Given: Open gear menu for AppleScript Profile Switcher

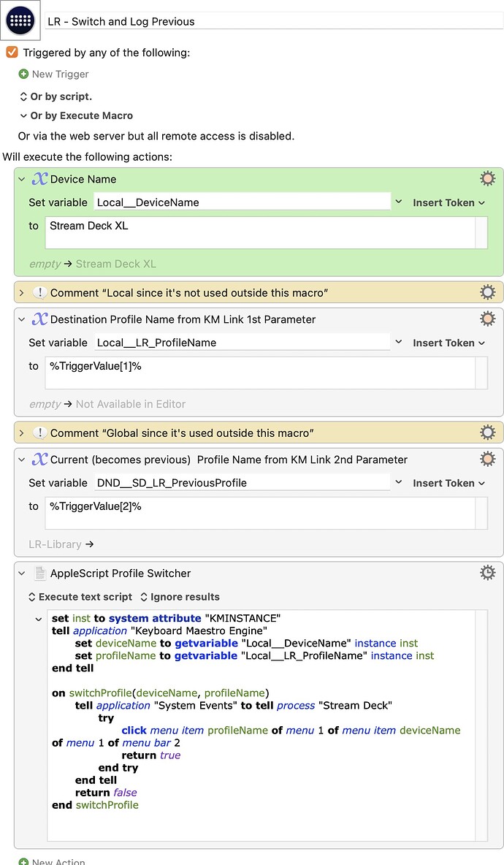Looking at the screenshot, I should click(487, 574).
